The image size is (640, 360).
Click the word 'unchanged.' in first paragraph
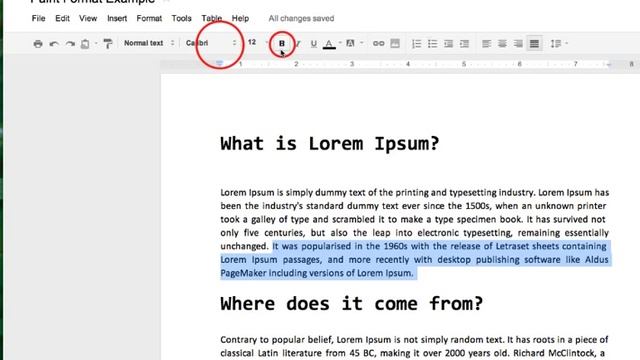(x=244, y=246)
